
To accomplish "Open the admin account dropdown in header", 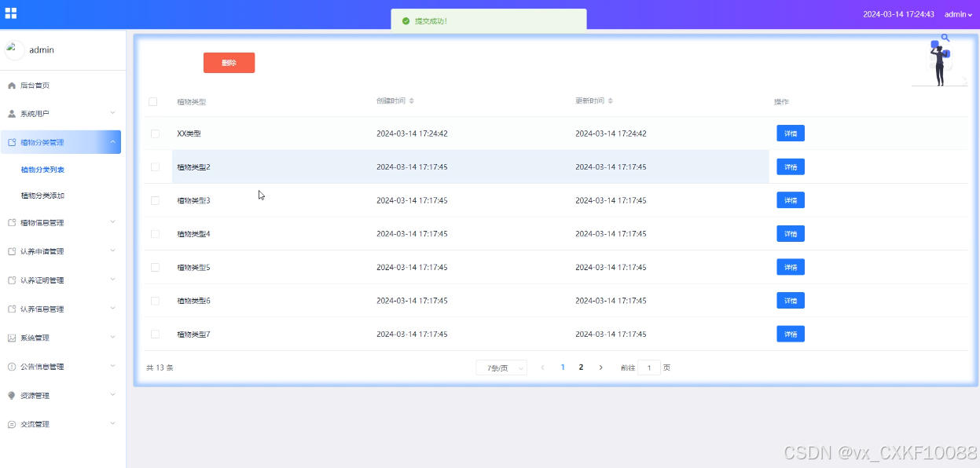I will tap(958, 14).
